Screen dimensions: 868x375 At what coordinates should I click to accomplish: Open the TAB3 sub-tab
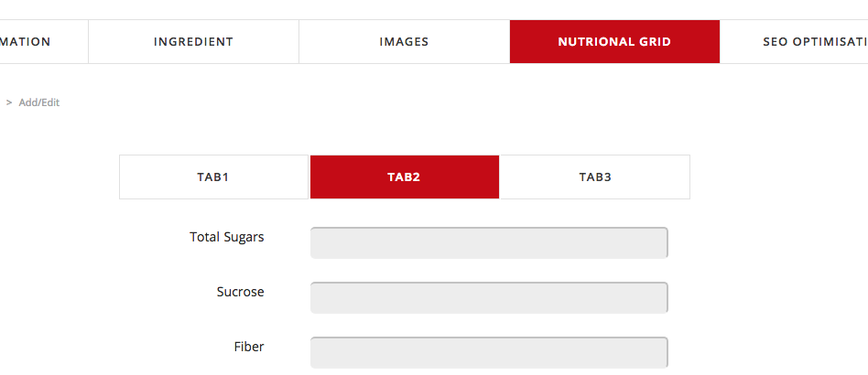pyautogui.click(x=594, y=177)
